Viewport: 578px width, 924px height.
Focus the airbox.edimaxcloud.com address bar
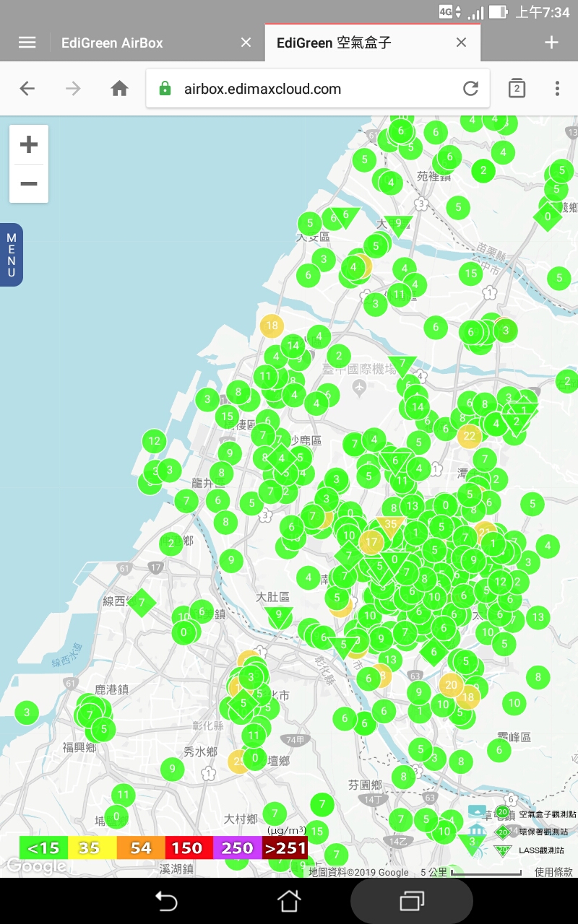coord(318,89)
